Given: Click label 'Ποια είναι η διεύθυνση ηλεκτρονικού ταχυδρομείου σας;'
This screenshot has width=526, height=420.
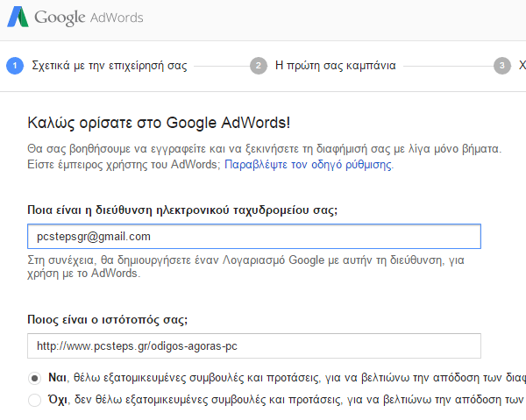Looking at the screenshot, I should click(182, 210).
